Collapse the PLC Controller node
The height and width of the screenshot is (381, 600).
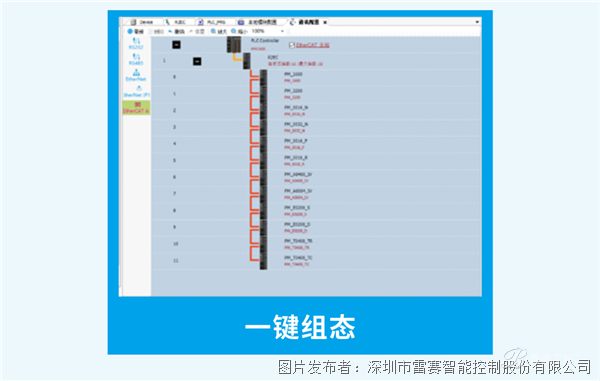pyautogui.click(x=176, y=45)
